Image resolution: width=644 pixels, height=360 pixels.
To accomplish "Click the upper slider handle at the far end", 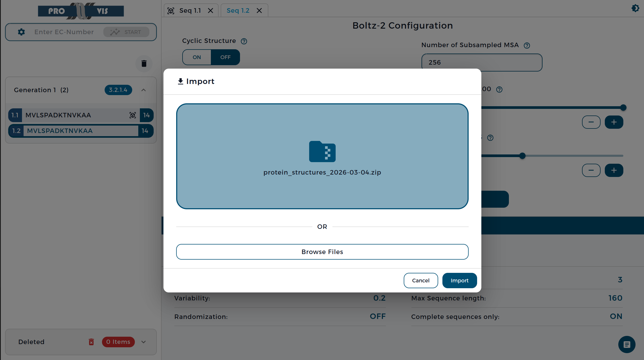I will 623,108.
